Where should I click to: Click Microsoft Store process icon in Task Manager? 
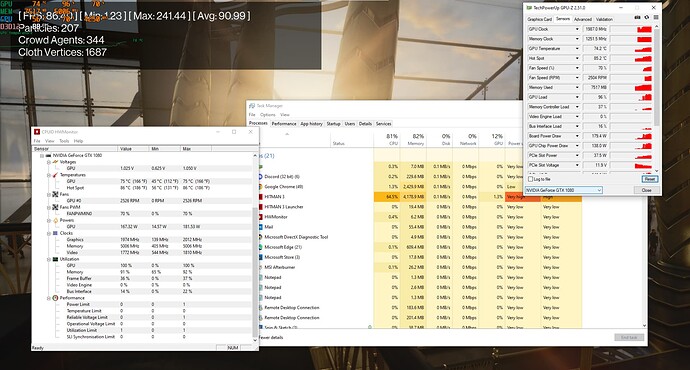260,257
